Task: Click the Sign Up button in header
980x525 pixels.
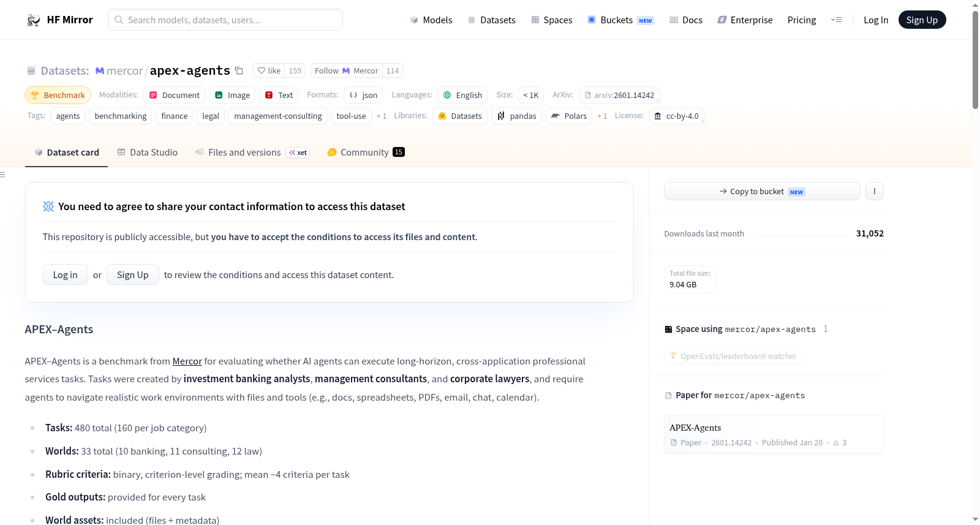Action: (922, 20)
